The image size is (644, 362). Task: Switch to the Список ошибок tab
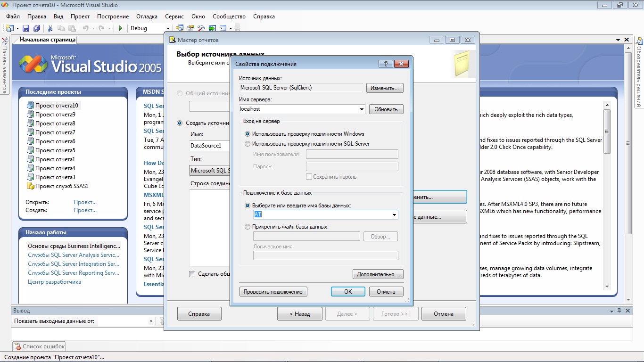40,346
